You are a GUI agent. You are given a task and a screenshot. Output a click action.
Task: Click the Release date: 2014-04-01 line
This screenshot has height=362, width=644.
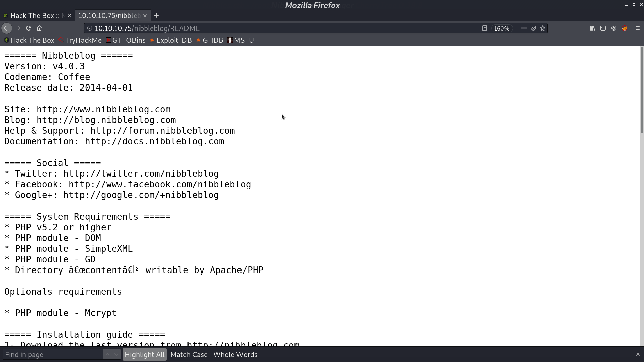(69, 88)
